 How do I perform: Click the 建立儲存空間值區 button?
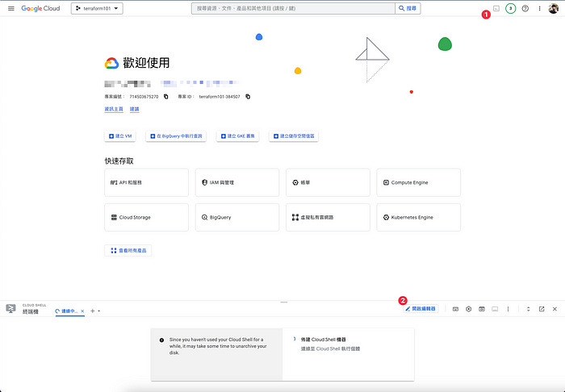tap(294, 136)
